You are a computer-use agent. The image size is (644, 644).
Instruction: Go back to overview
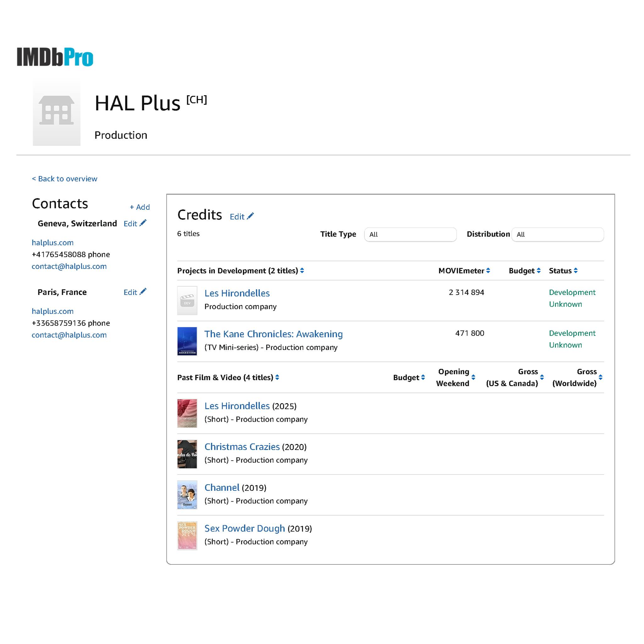coord(64,179)
